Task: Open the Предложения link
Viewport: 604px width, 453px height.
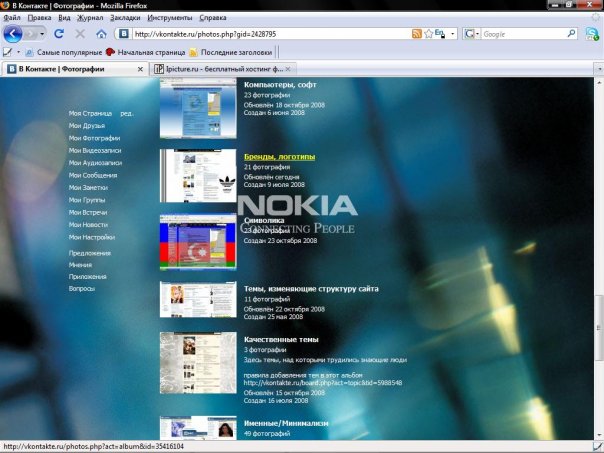Action: (90, 253)
